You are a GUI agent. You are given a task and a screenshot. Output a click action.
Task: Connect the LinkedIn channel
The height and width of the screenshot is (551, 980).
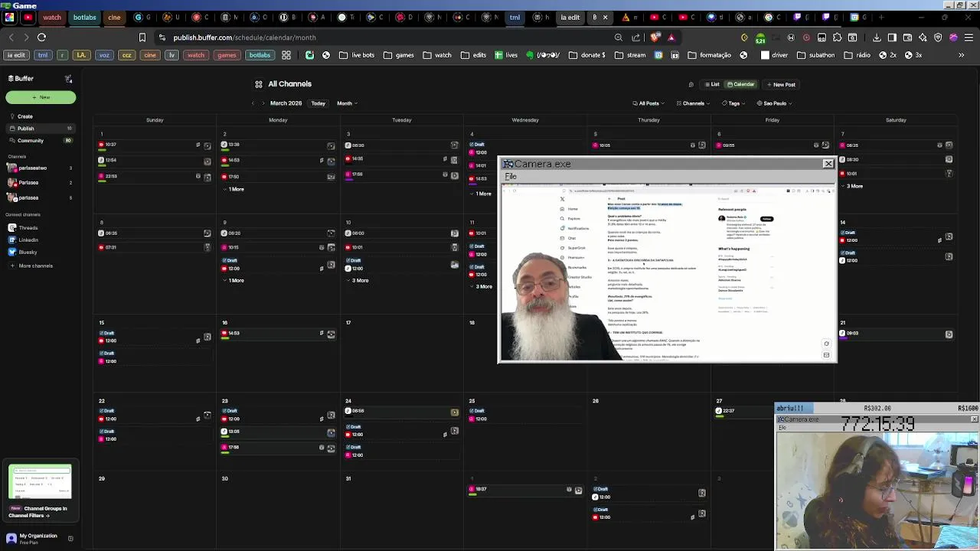click(28, 240)
